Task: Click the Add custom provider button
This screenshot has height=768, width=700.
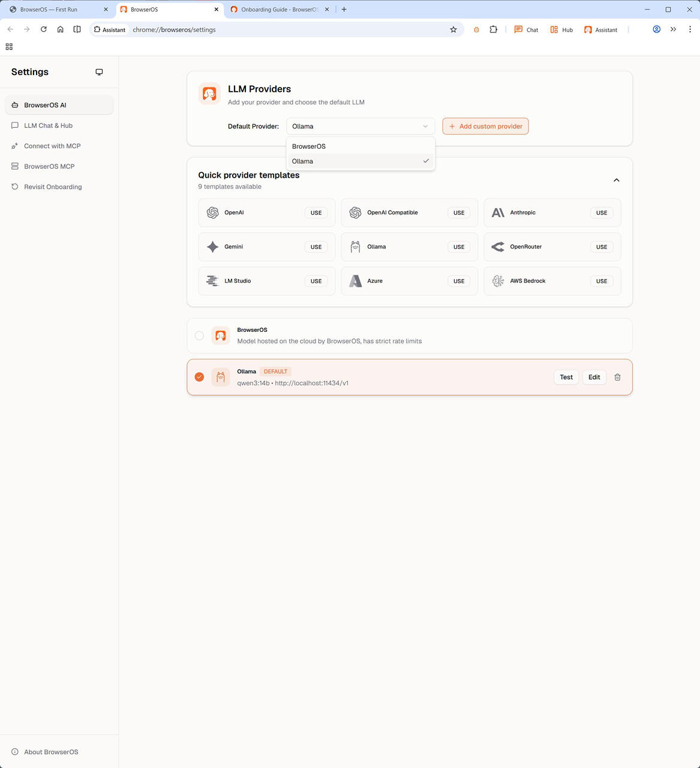Action: pyautogui.click(x=485, y=127)
